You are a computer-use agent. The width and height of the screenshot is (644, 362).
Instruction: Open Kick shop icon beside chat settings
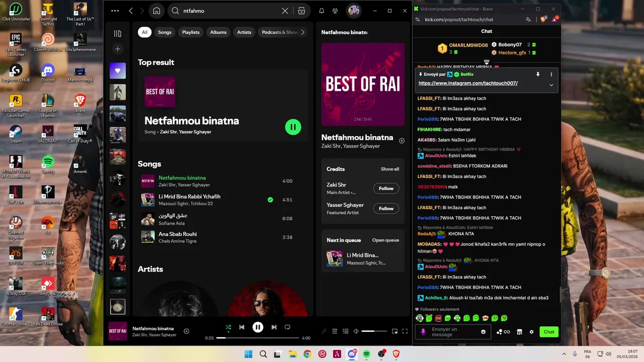519,332
